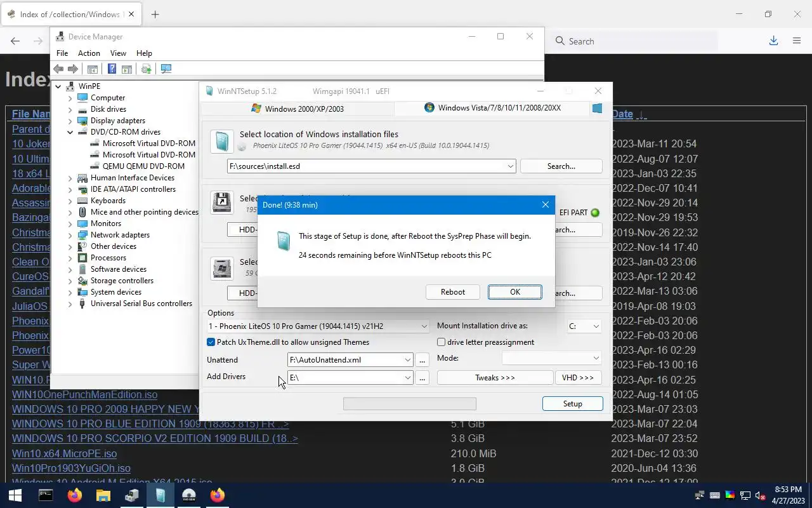Viewport: 812px width, 508px height.
Task: Click the Update device driver toolbar icon
Action: [146, 69]
